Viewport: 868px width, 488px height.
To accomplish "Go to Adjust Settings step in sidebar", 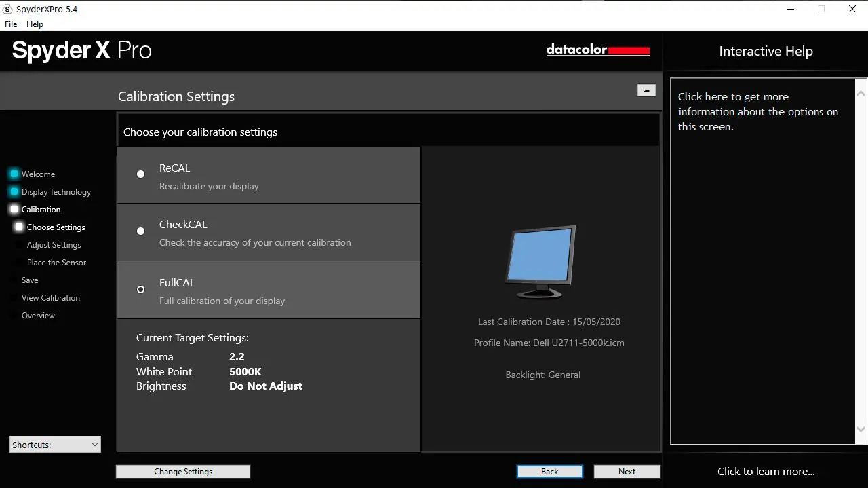I will (54, 245).
